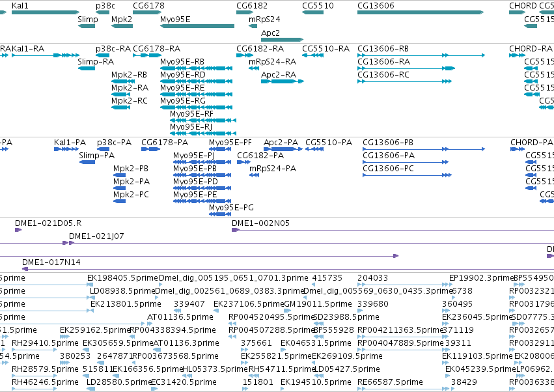Click the Apc2-RA transcript label
The width and height of the screenshot is (554, 392).
279,75
